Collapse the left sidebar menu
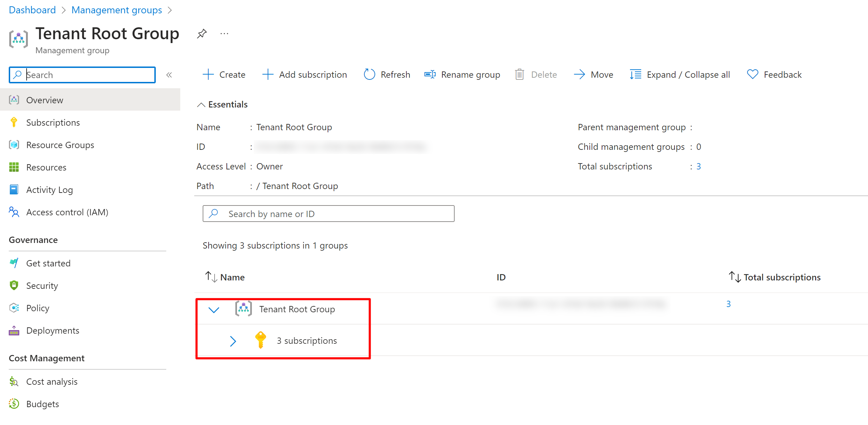 point(169,75)
